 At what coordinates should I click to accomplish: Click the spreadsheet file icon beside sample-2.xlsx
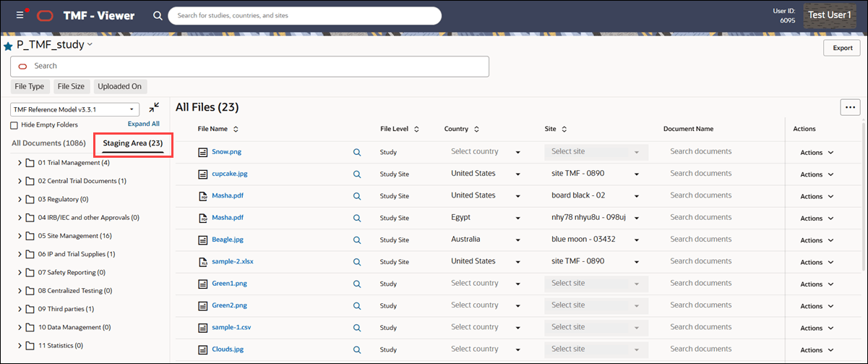click(x=203, y=262)
